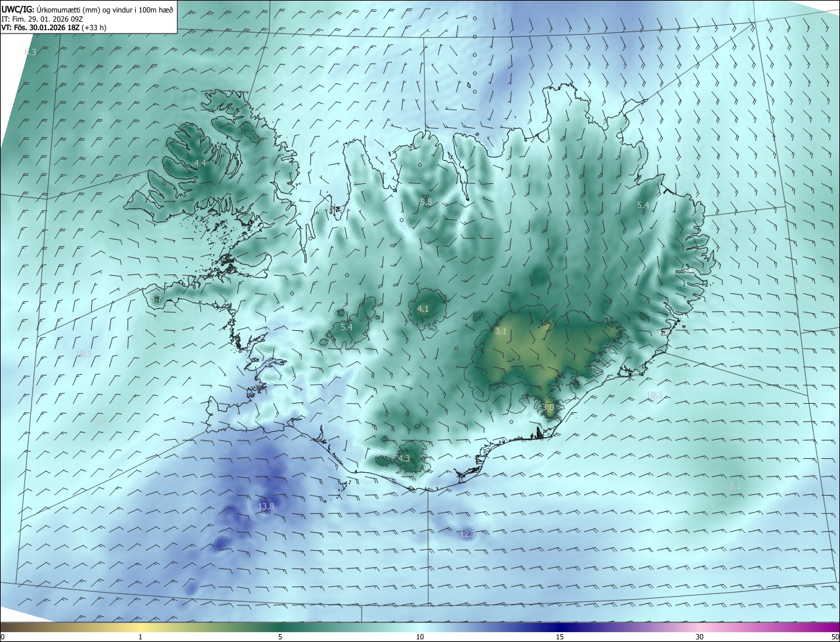Click the 10.5 value over the western sea

point(83,354)
